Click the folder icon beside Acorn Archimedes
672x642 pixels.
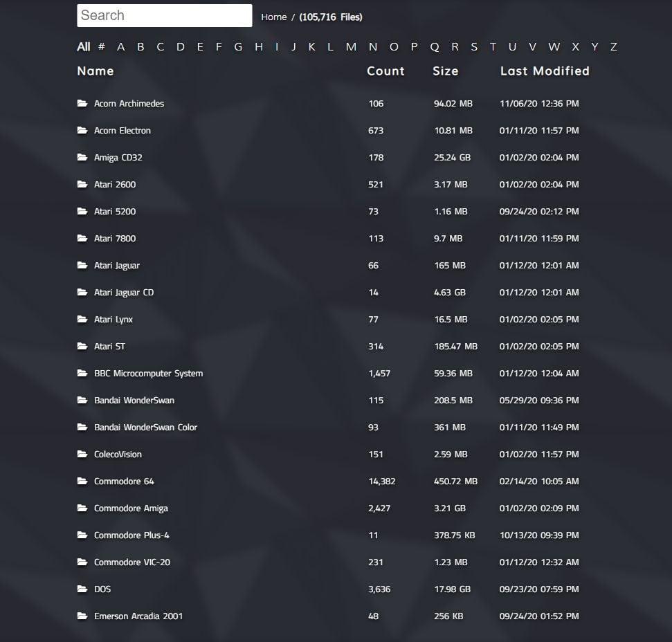82,103
